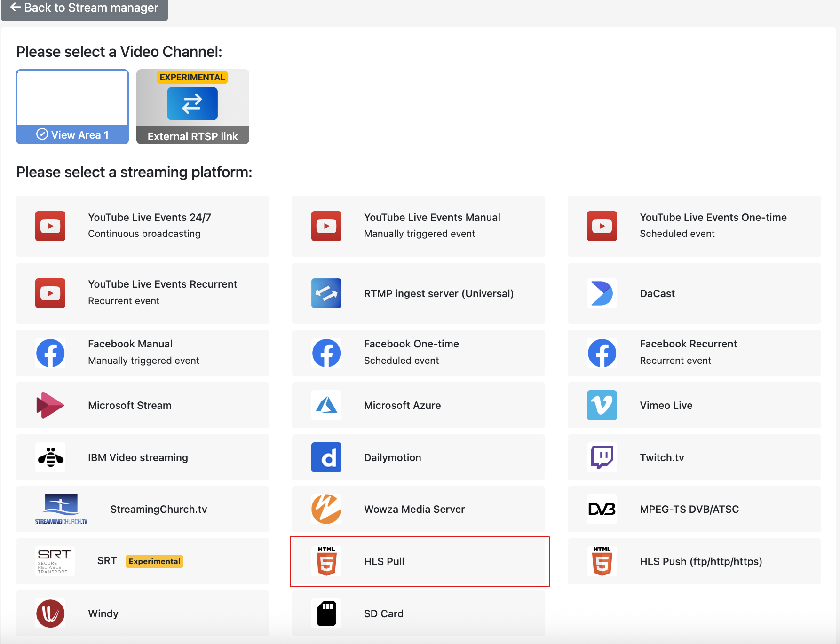Click the blue RTSP arrows icon
Viewport: 840px width, 644px height.
(x=192, y=104)
